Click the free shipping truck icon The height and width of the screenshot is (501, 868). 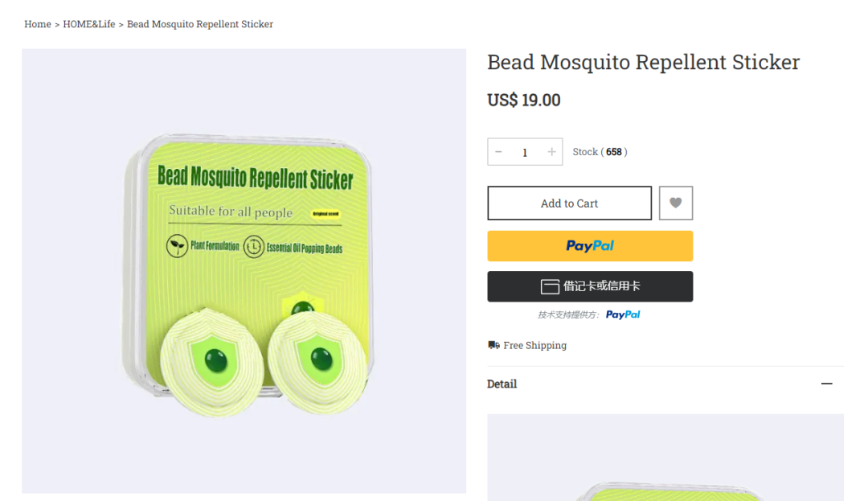(x=493, y=345)
